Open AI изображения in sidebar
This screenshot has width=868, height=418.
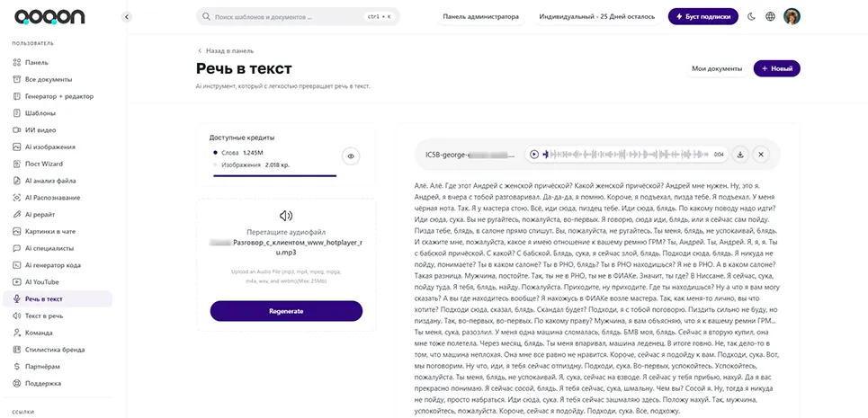[x=49, y=147]
